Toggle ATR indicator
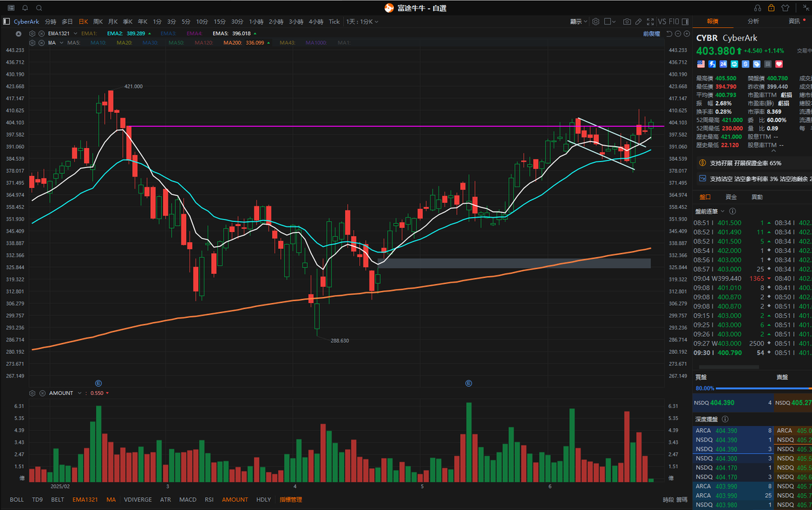The height and width of the screenshot is (510, 812). coord(166,499)
